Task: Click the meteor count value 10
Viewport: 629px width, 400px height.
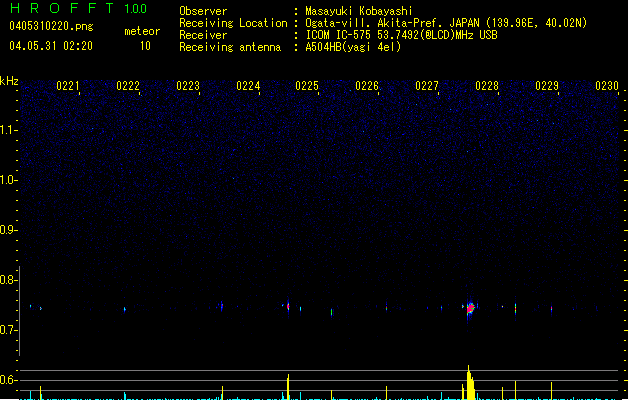Action: click(x=145, y=46)
